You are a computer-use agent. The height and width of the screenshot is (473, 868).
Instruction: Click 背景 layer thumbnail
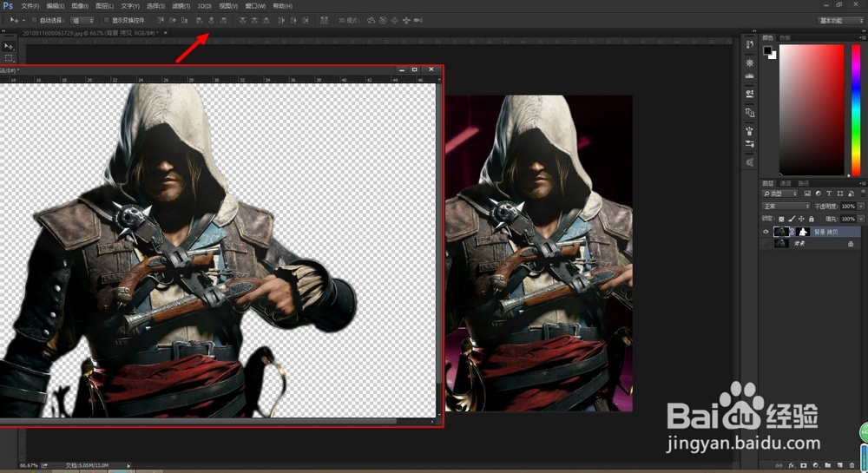pos(781,243)
